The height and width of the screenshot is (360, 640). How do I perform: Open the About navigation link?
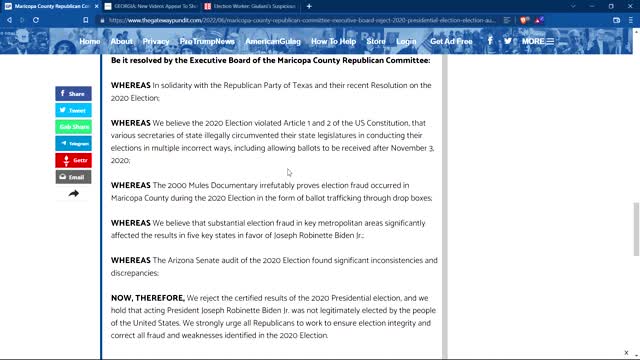[x=121, y=41]
